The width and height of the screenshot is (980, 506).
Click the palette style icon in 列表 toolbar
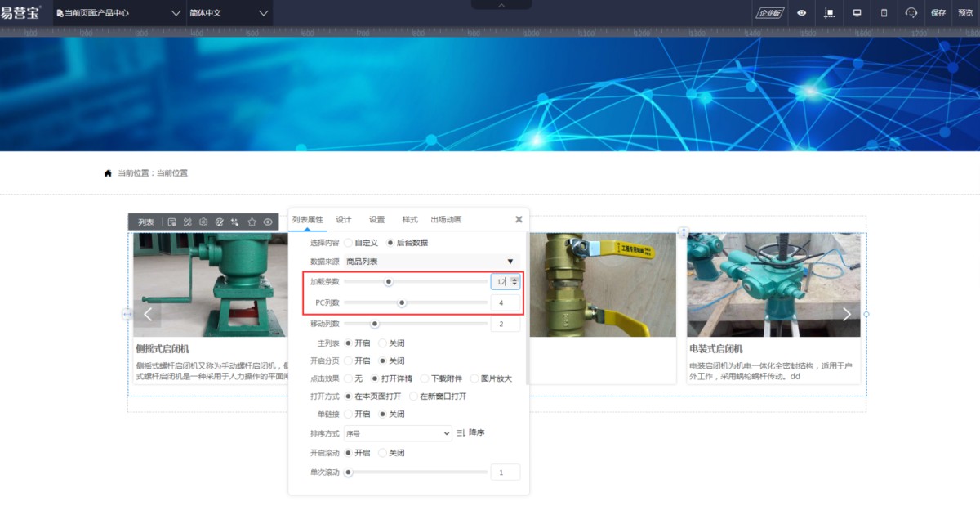[x=219, y=222]
